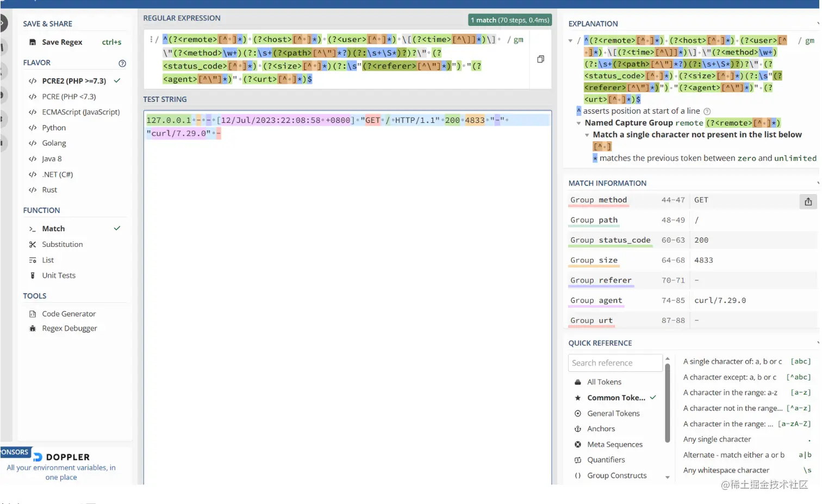
Task: Select the Golang regex flavor
Action: pyautogui.click(x=54, y=143)
